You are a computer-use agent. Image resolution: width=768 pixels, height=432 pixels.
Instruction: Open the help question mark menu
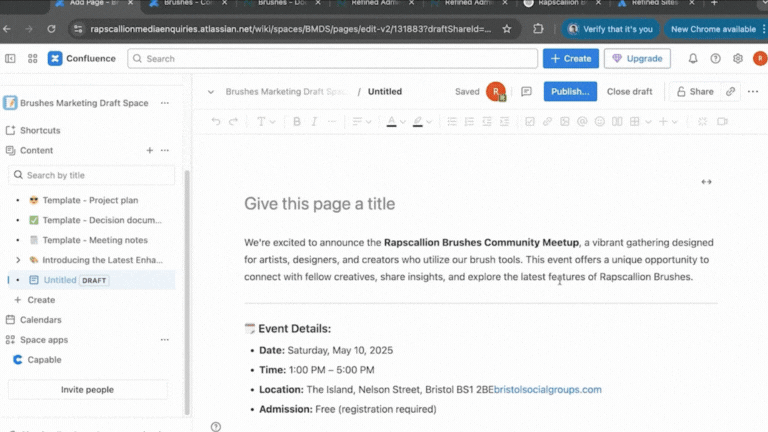[x=715, y=59]
